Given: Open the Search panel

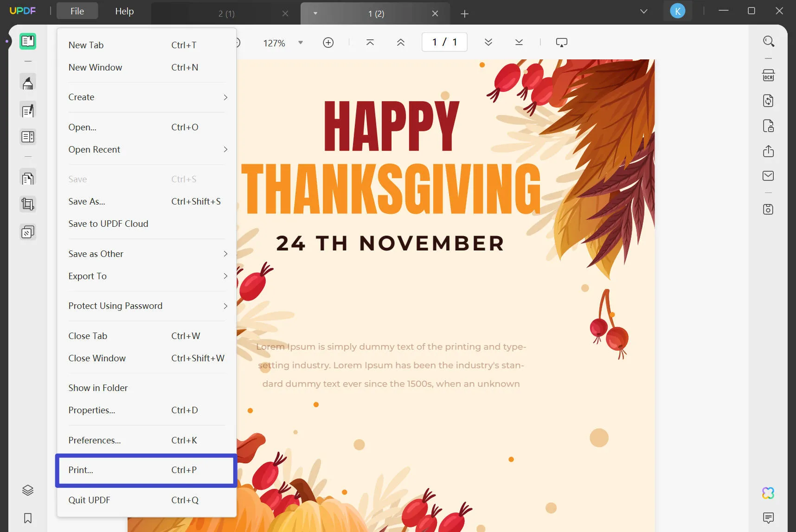Looking at the screenshot, I should pyautogui.click(x=768, y=41).
